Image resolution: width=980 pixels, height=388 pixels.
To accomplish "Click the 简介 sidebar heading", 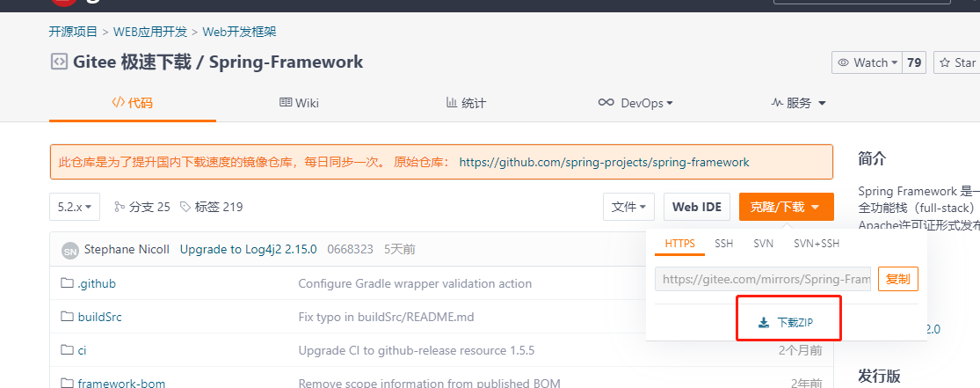I will [x=872, y=158].
